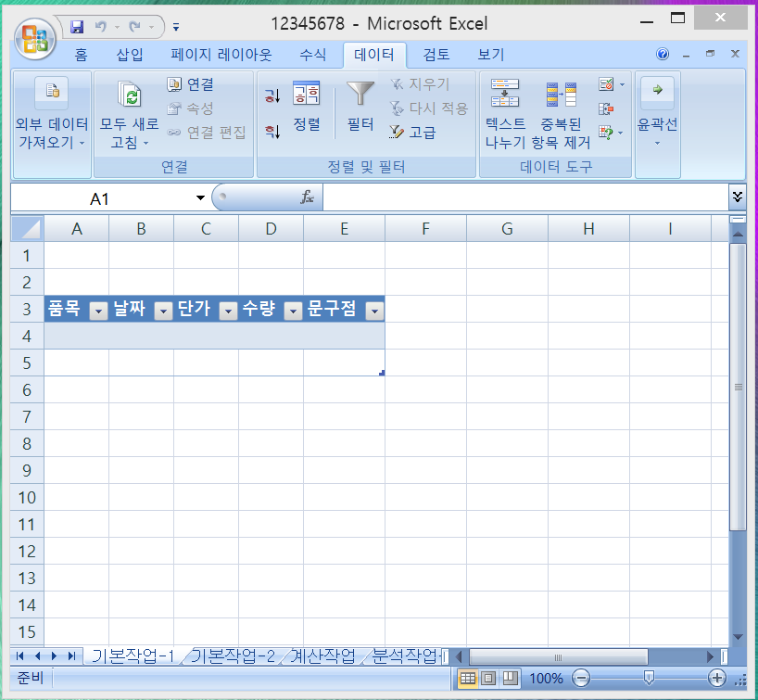Sort descending with the Z-to-A icon
This screenshot has width=758, height=700.
click(272, 132)
